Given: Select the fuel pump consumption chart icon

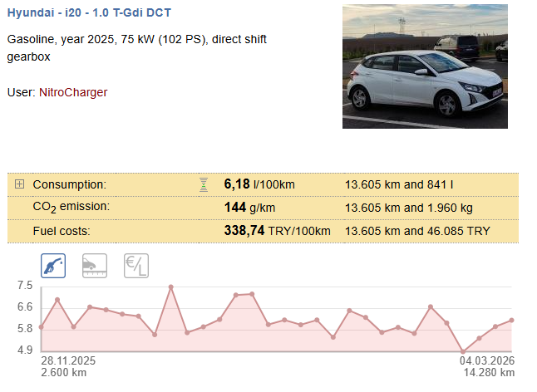Looking at the screenshot, I should (x=53, y=266).
